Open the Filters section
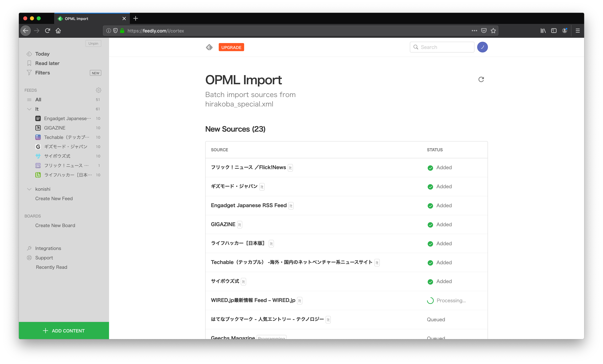 [x=43, y=73]
